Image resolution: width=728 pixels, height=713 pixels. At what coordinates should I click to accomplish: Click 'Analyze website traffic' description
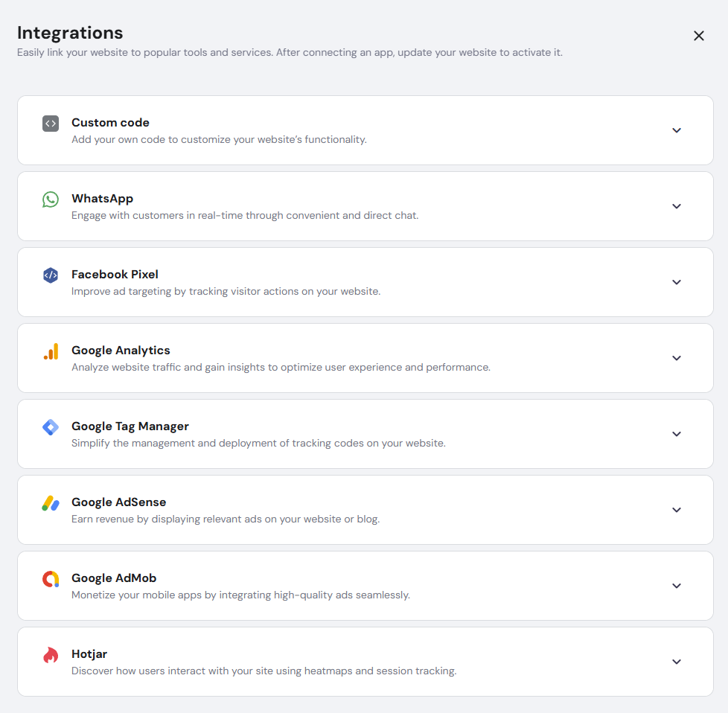[x=281, y=367]
